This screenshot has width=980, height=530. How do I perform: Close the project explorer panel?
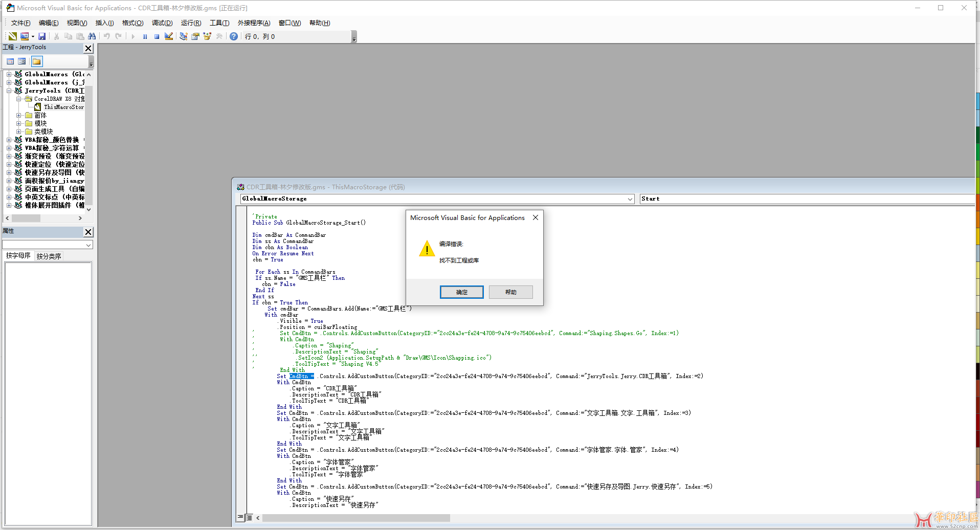click(x=88, y=48)
